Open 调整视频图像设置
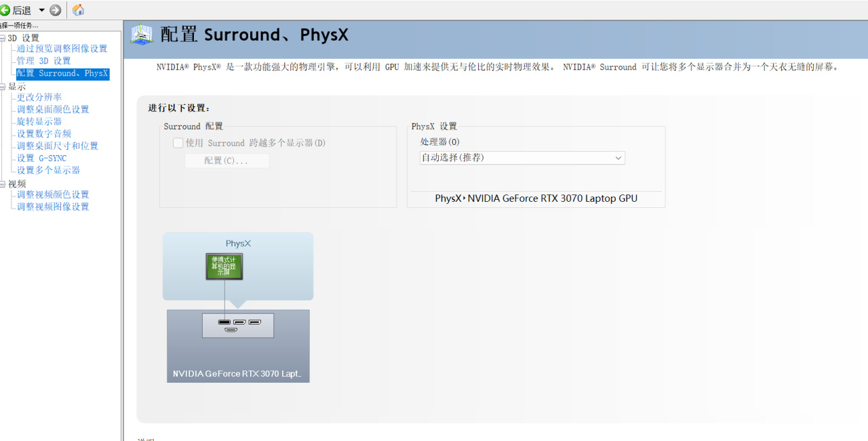Screen dimensions: 868x441 coord(53,207)
